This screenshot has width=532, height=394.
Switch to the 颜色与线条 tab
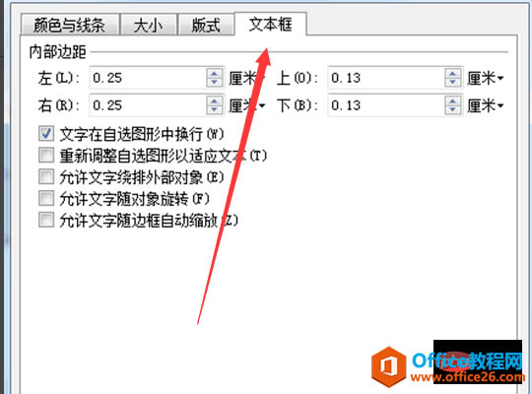70,25
